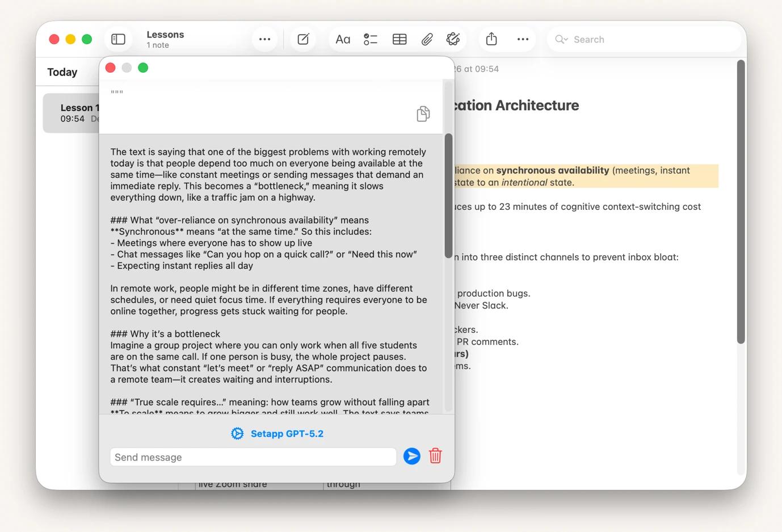Copy the response with the clipboard icon
Viewport: 782px width, 532px height.
423,113
